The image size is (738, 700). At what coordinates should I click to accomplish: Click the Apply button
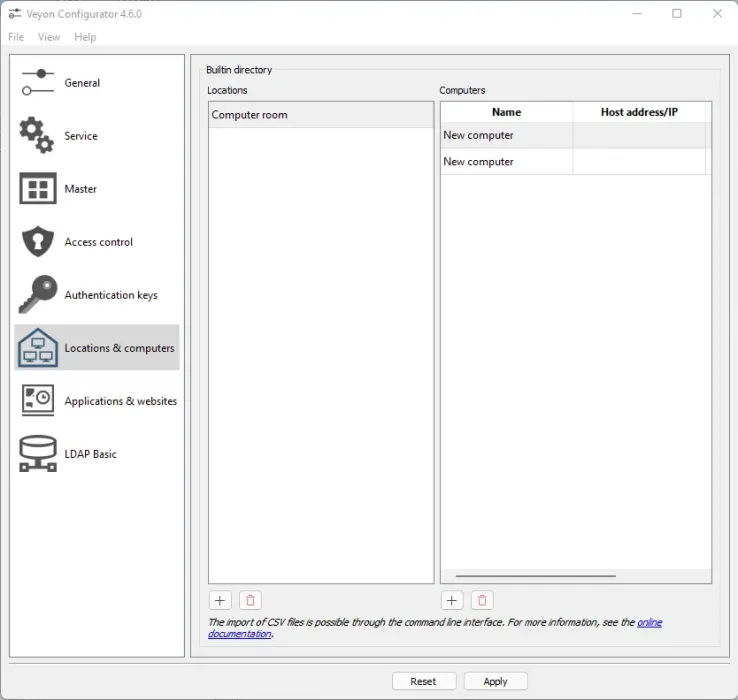[495, 681]
